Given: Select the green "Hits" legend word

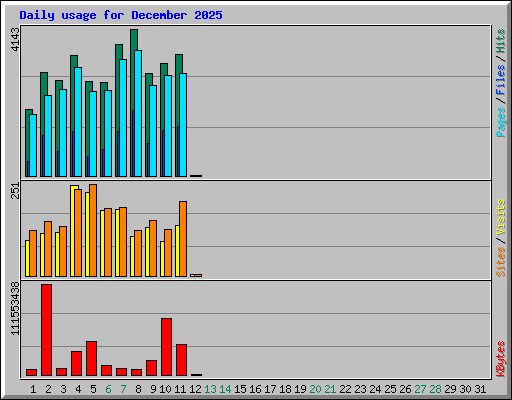Looking at the screenshot, I should 501,41.
